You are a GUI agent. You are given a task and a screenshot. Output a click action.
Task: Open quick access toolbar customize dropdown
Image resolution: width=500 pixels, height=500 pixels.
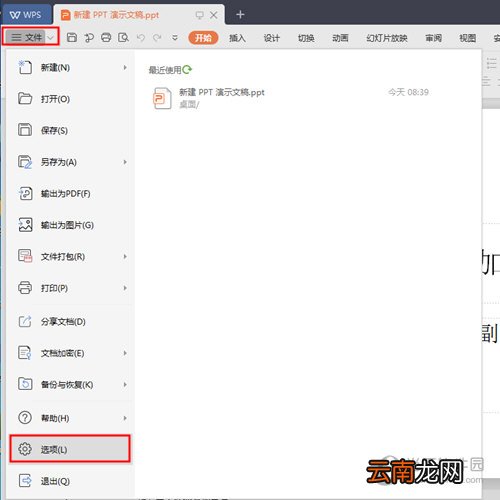pyautogui.click(x=175, y=38)
